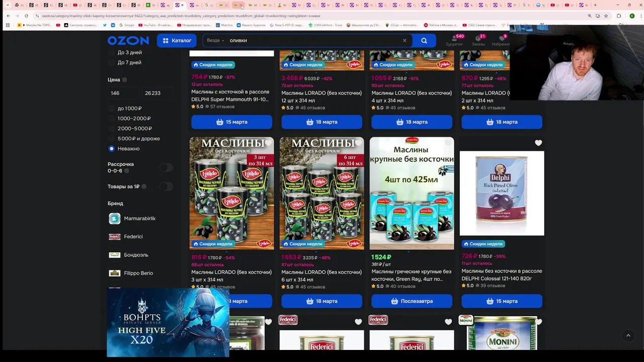The width and height of the screenshot is (644, 362).
Task: Select the Filippo Berio brand filter
Action: tap(131, 273)
